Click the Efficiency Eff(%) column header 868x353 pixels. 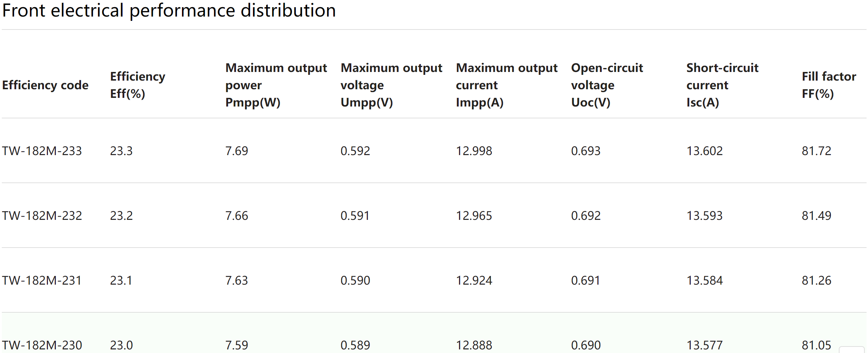(x=138, y=85)
